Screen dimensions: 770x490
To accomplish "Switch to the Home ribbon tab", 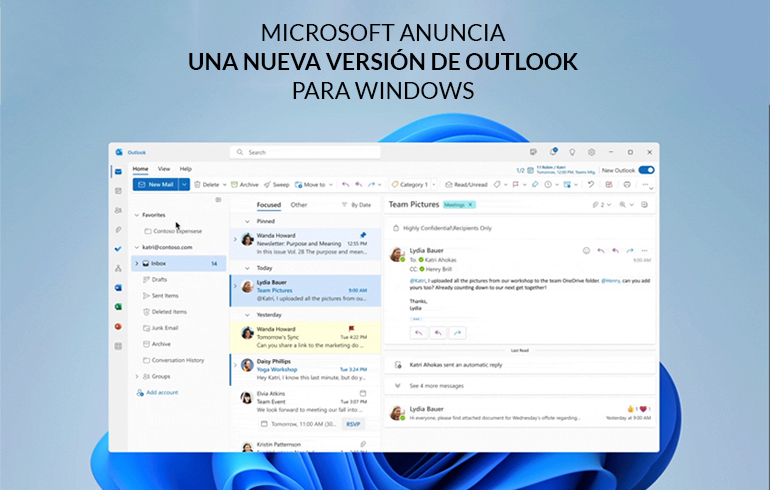I will point(140,169).
